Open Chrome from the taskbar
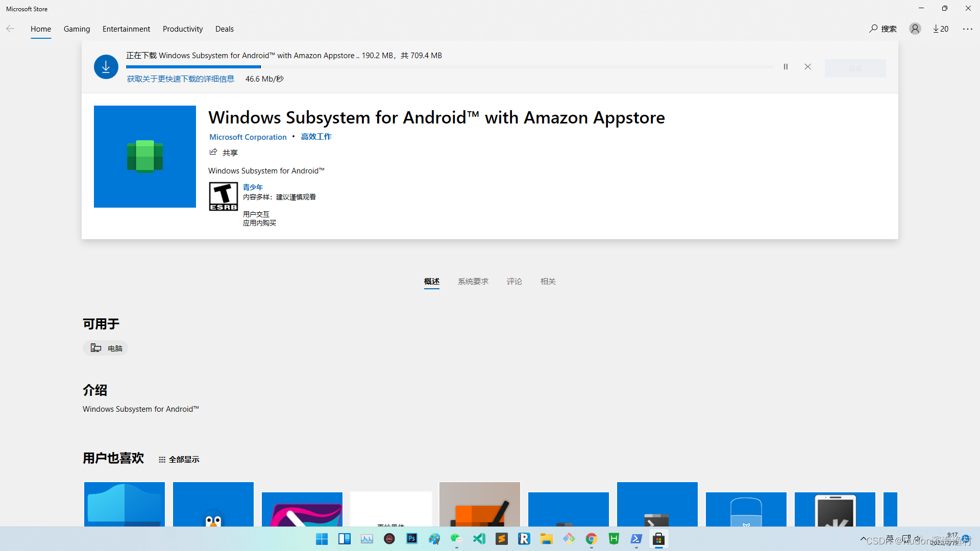The height and width of the screenshot is (551, 980). pyautogui.click(x=591, y=539)
